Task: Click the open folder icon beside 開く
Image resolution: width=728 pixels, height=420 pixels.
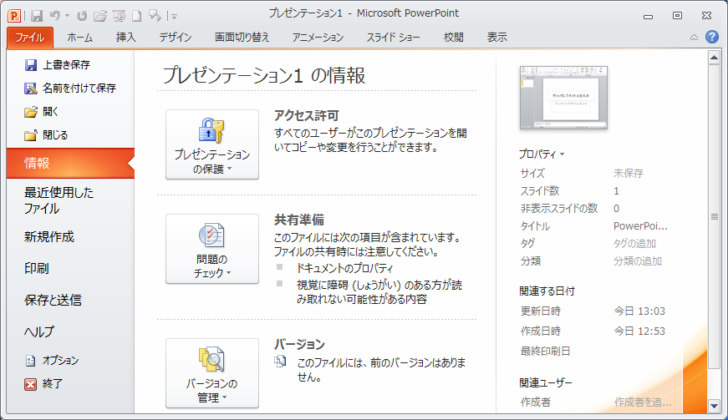Action: point(31,112)
